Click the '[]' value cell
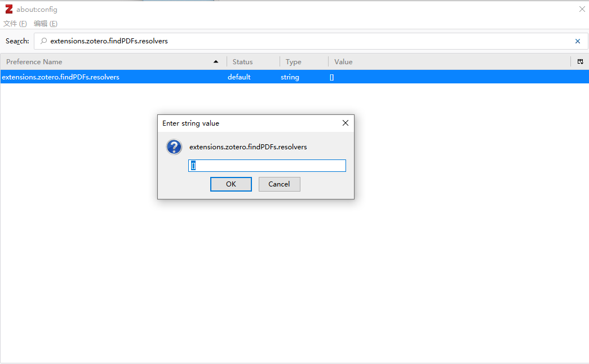The height and width of the screenshot is (364, 589). 331,77
